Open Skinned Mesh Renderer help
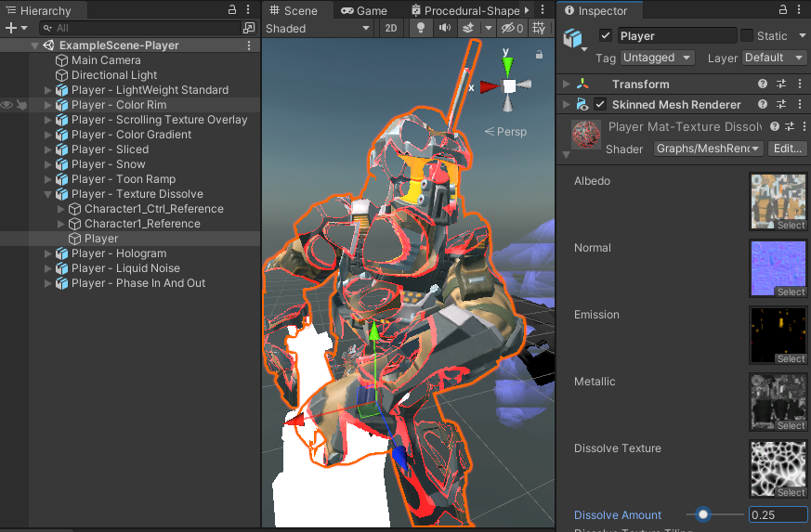 click(x=763, y=104)
